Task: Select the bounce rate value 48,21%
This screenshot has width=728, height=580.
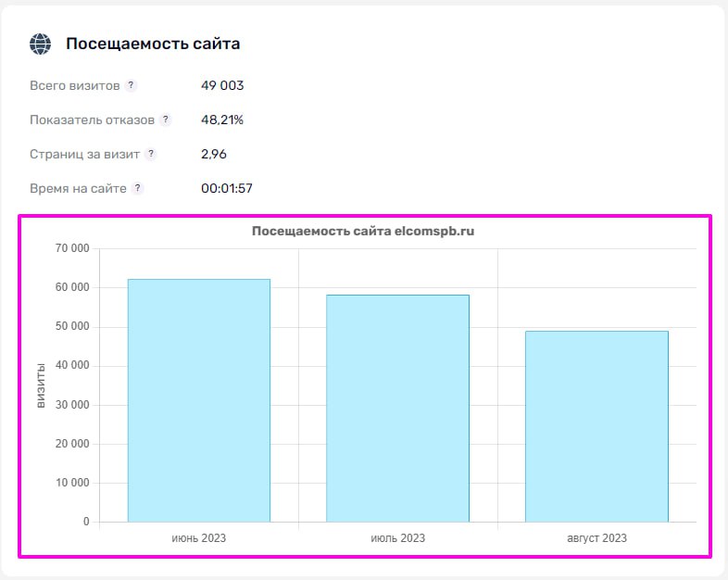Action: tap(222, 120)
